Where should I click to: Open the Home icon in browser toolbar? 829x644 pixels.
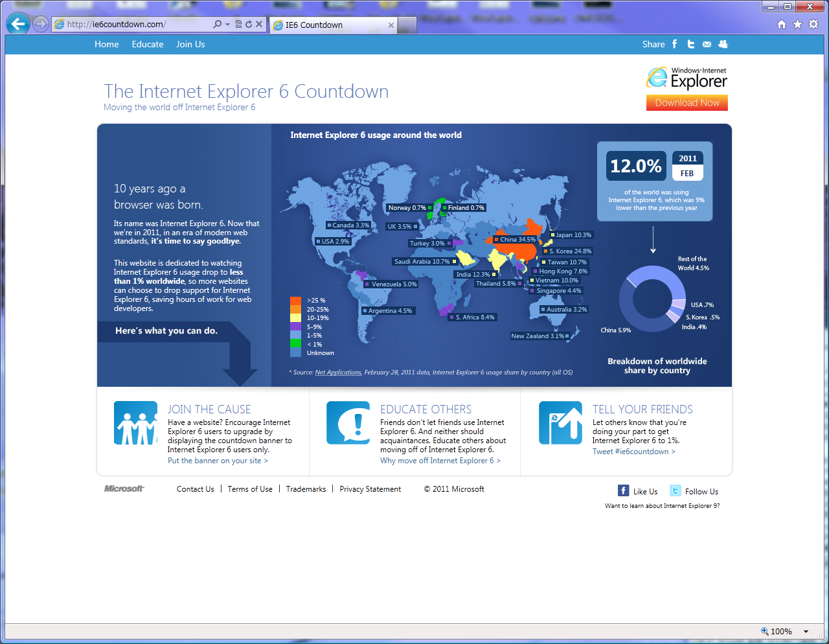click(782, 24)
